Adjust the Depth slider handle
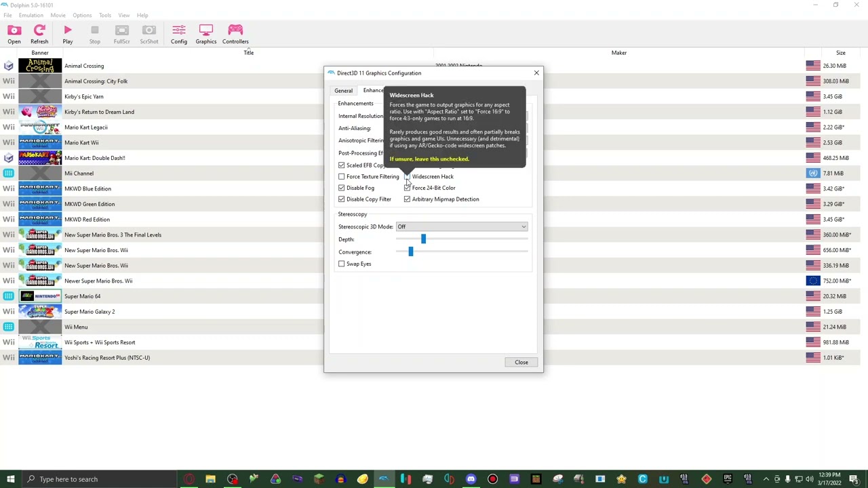Image resolution: width=868 pixels, height=488 pixels. coord(423,239)
